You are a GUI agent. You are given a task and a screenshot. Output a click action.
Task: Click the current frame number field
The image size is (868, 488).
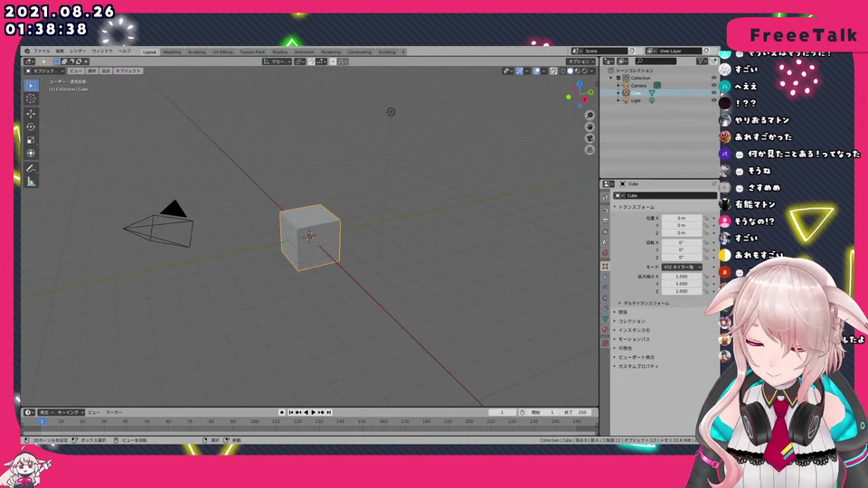click(502, 412)
